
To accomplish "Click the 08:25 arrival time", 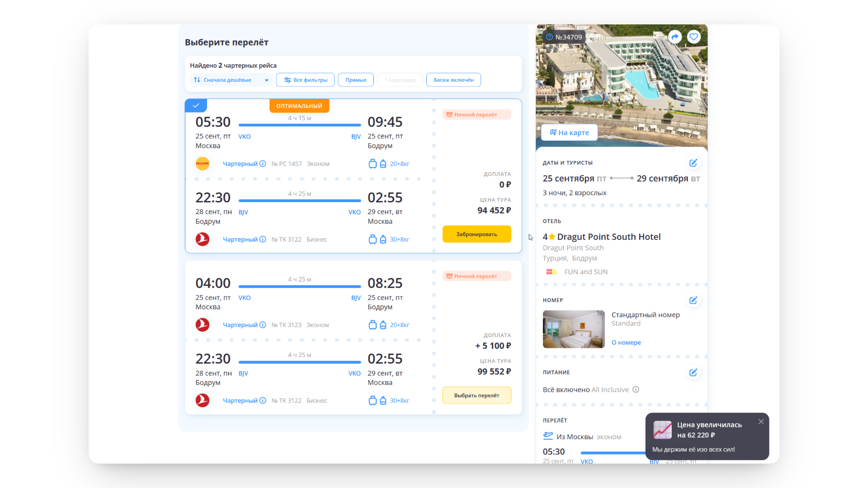I will [385, 283].
